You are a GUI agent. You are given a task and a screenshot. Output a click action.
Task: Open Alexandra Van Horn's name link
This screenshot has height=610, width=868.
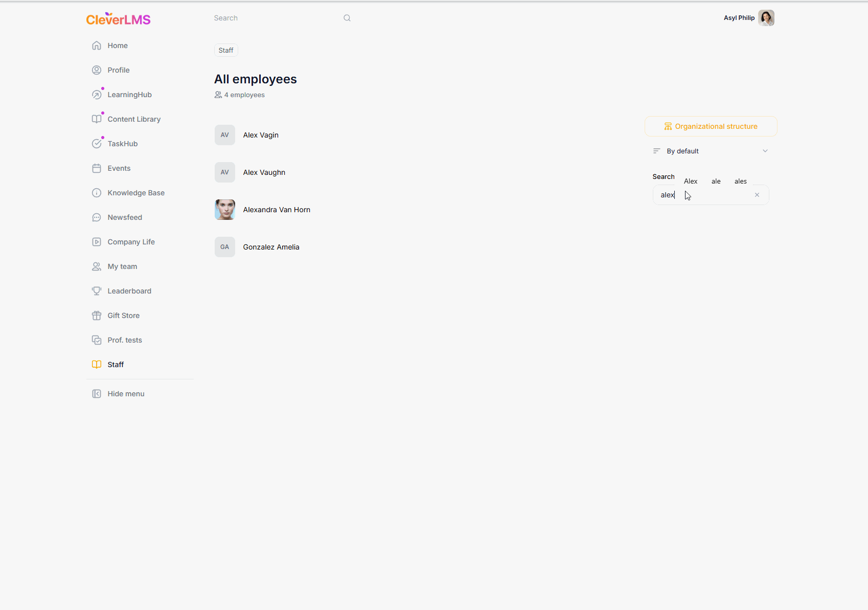coord(277,210)
